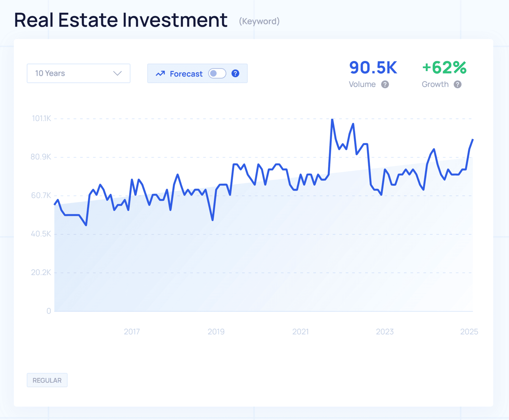The image size is (509, 420).
Task: Click the 90.5K volume value
Action: pyautogui.click(x=373, y=68)
